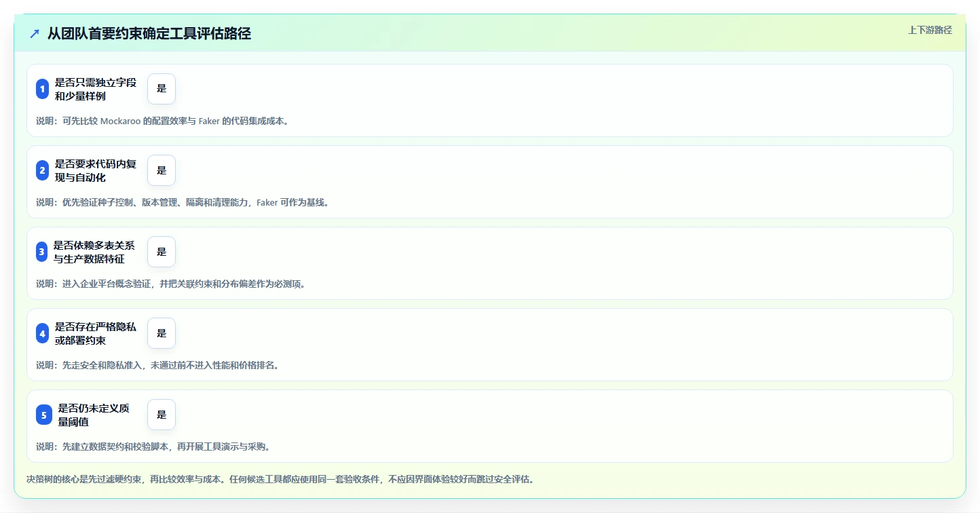This screenshot has height=513, width=980.
Task: Select step badge number 4
Action: pyautogui.click(x=42, y=333)
